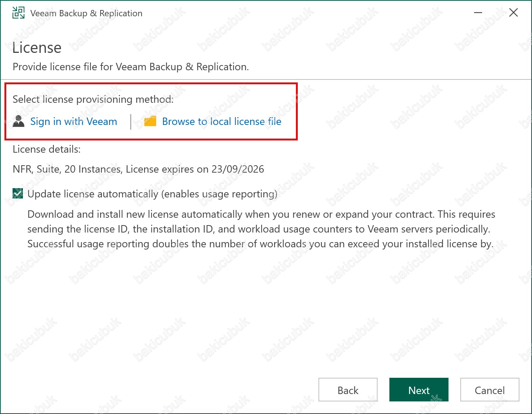Go back with the Back button

(x=348, y=390)
